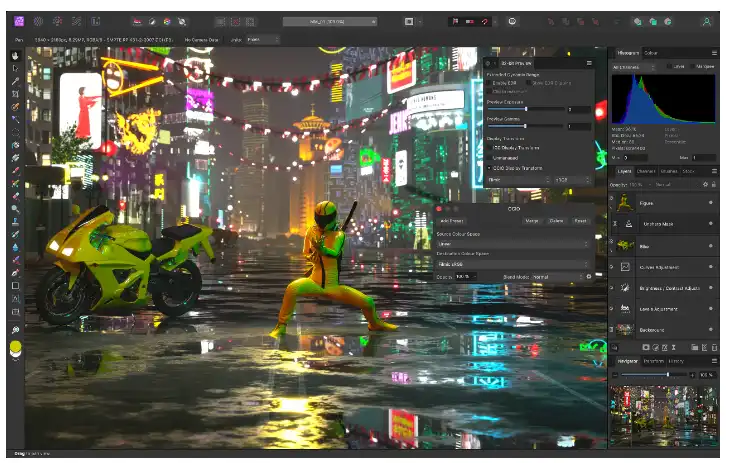Open the 32-bit Preview panel menu
This screenshot has width=729, height=463.
[589, 63]
